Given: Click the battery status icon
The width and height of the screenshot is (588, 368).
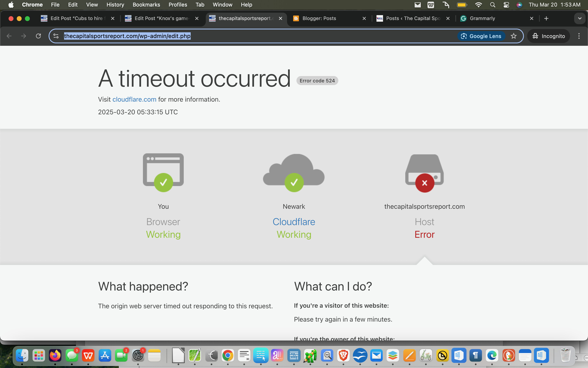Looking at the screenshot, I should pos(462,5).
